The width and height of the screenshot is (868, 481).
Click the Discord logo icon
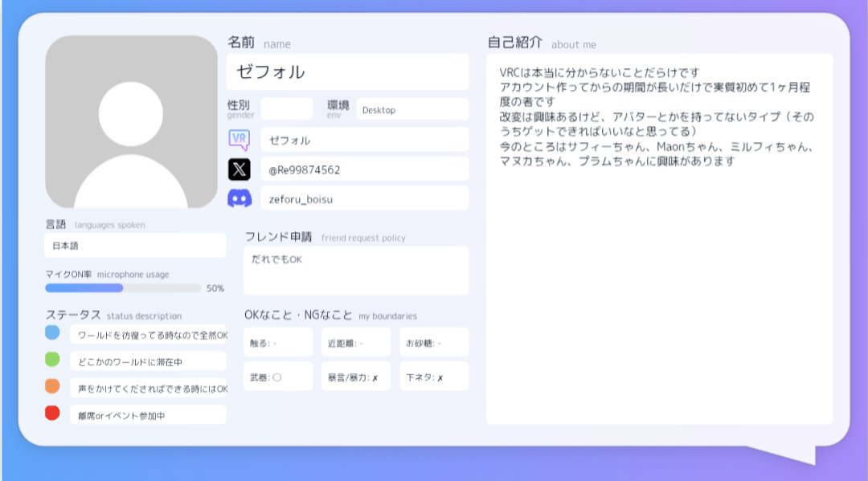(240, 198)
